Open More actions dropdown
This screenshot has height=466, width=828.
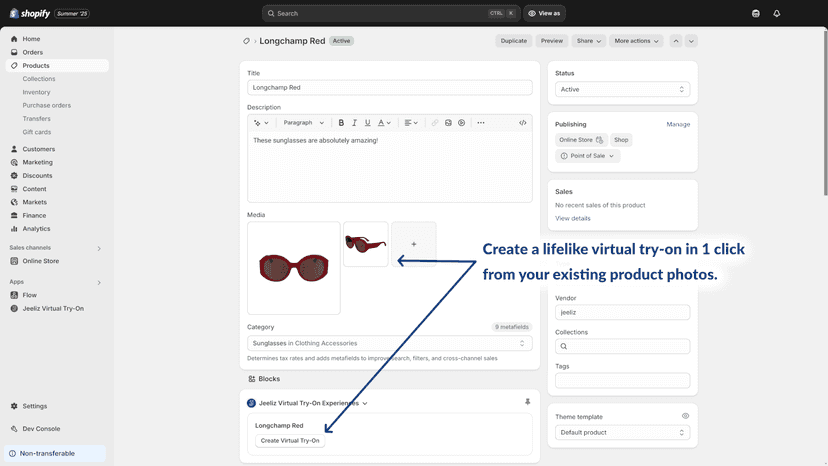point(636,41)
